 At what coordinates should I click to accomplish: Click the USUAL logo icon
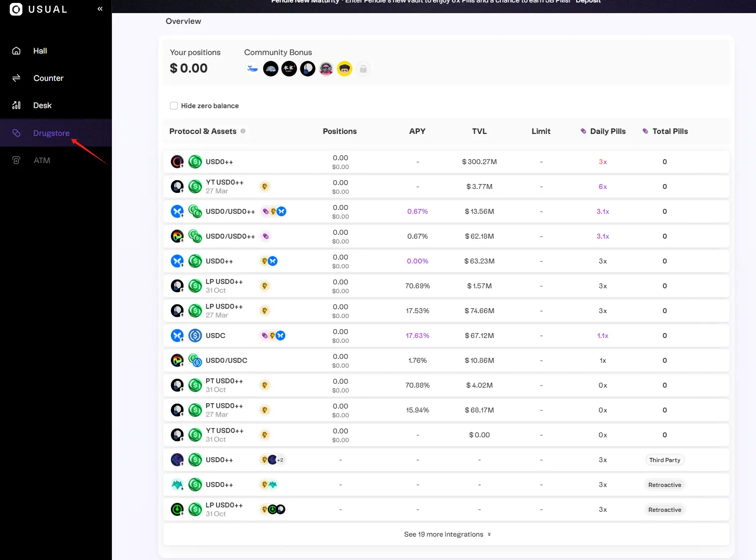(15, 9)
